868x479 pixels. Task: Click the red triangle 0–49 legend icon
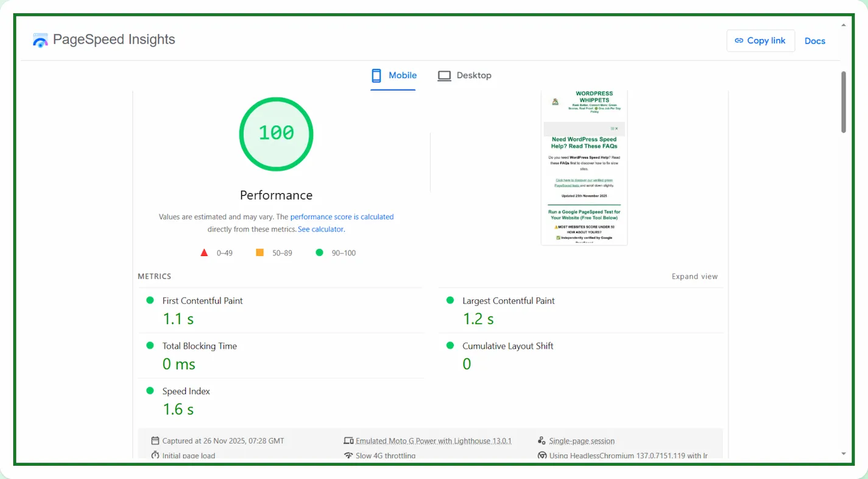[x=204, y=252]
